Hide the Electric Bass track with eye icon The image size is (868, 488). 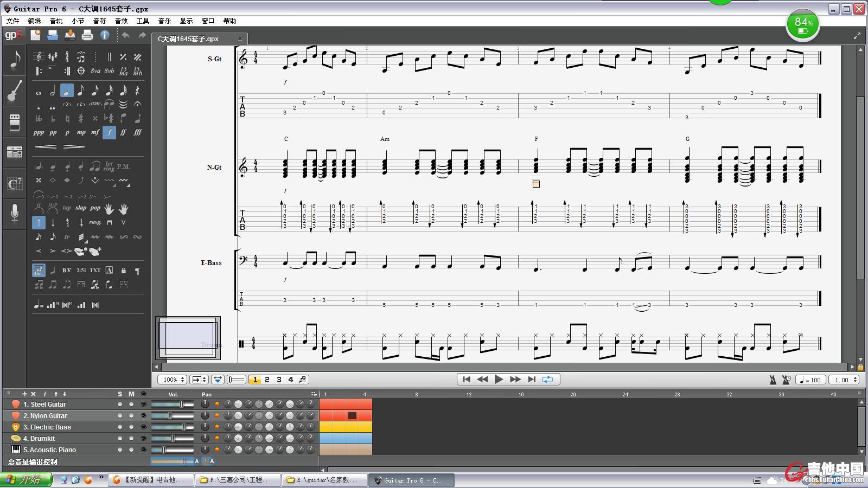coord(143,427)
